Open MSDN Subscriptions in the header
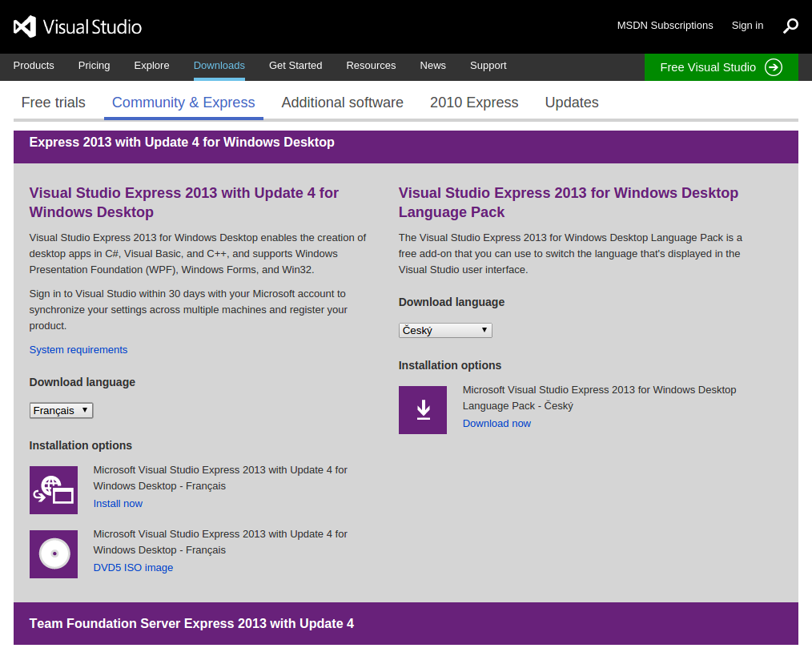The height and width of the screenshot is (652, 812). (665, 26)
